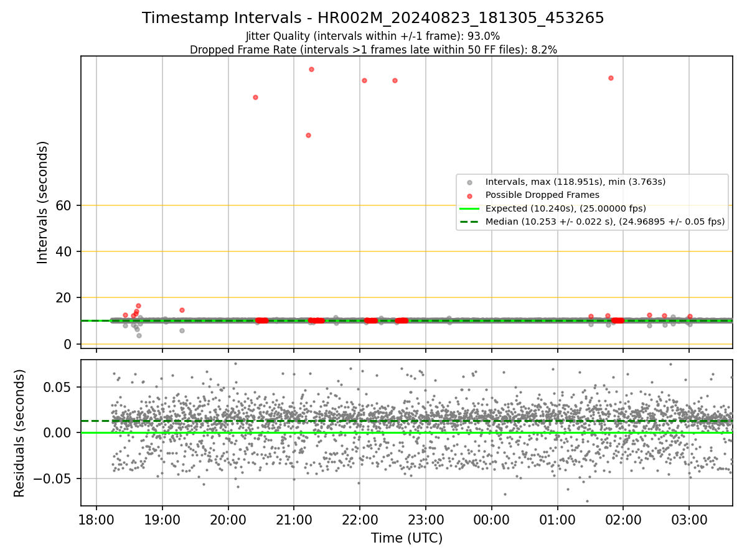Click the dashed green line sample in legend
747x560 pixels.
pos(470,222)
